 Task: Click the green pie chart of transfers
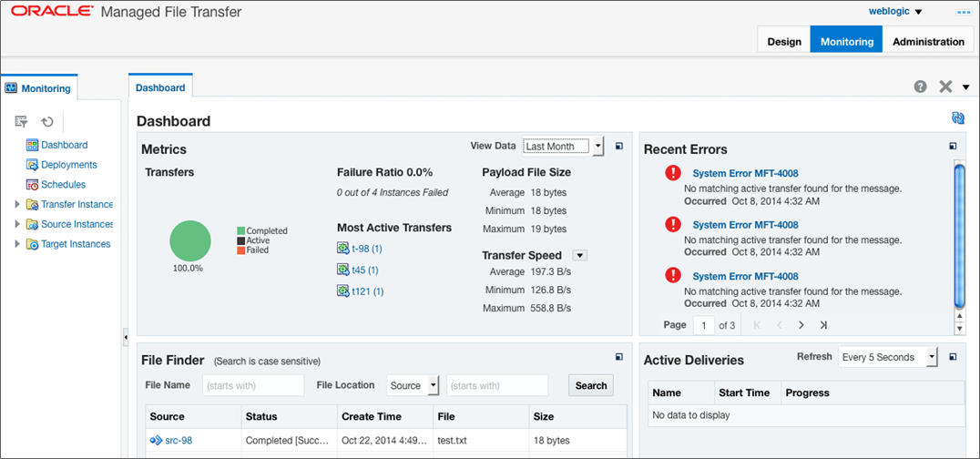[x=190, y=240]
